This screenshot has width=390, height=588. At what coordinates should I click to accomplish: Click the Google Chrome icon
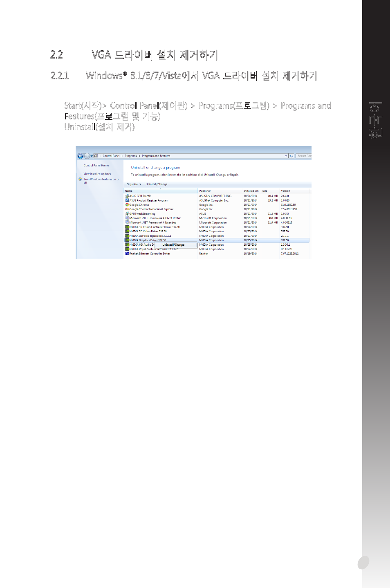tap(127, 205)
